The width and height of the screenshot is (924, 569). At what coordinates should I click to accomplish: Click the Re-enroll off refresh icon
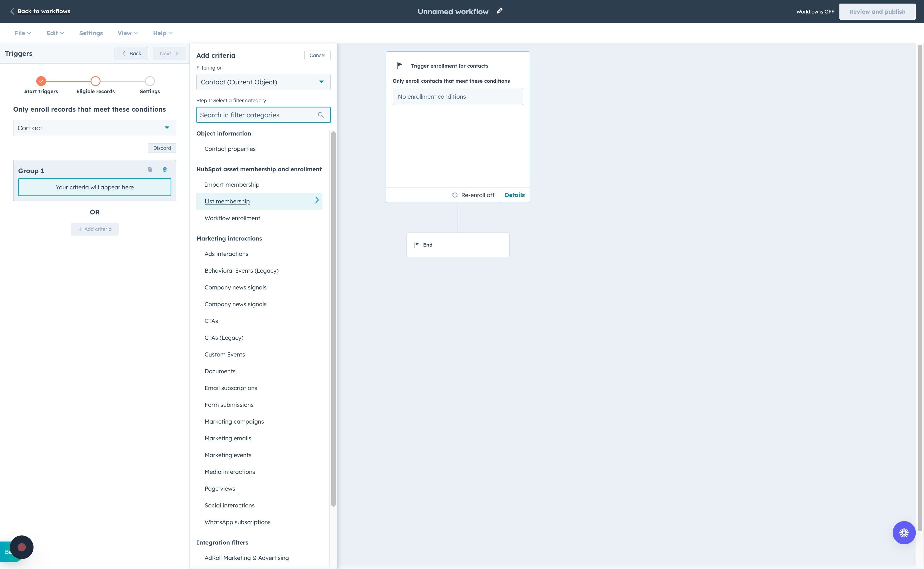click(x=455, y=195)
